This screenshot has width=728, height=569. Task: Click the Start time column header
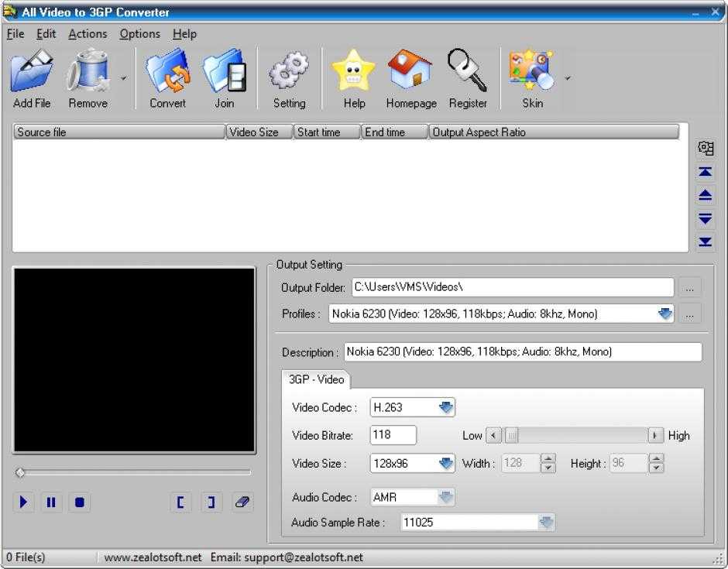click(328, 132)
